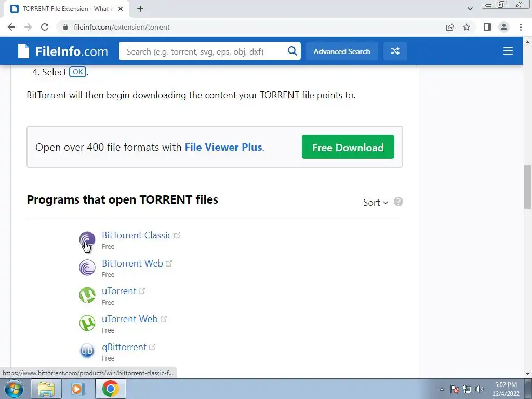Click the Programs that open TORRENT files heading

(123, 199)
